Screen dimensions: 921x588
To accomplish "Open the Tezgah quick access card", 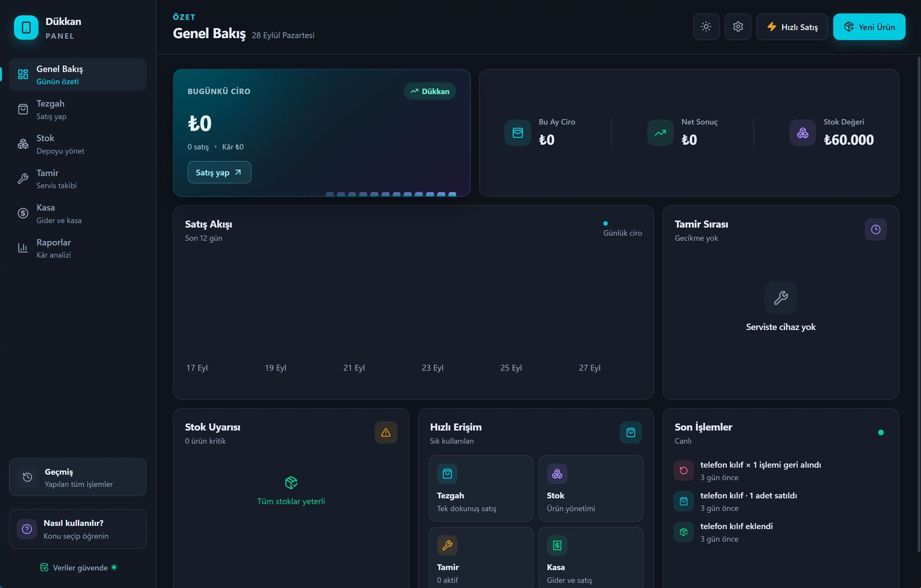I will tap(481, 488).
